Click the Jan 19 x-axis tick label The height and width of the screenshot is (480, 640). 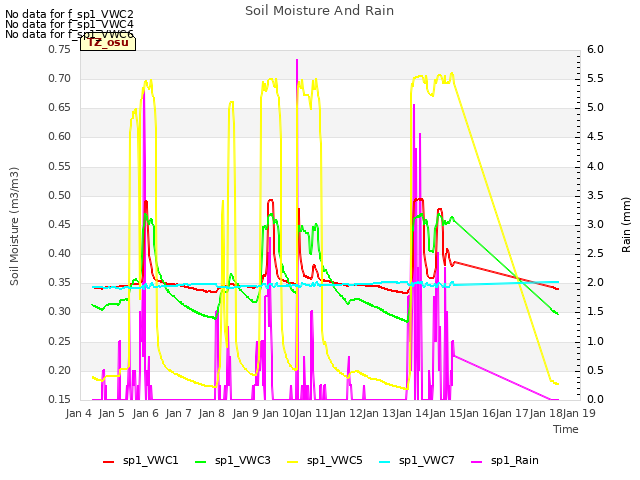pyautogui.click(x=579, y=413)
